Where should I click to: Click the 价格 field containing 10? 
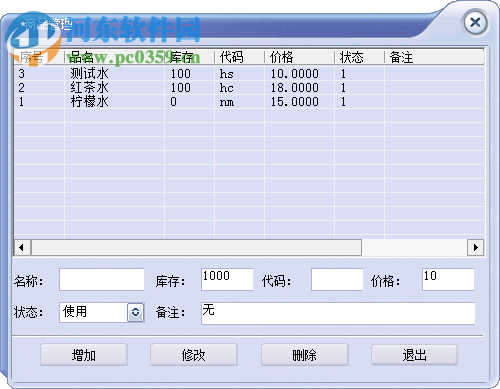[x=448, y=280]
